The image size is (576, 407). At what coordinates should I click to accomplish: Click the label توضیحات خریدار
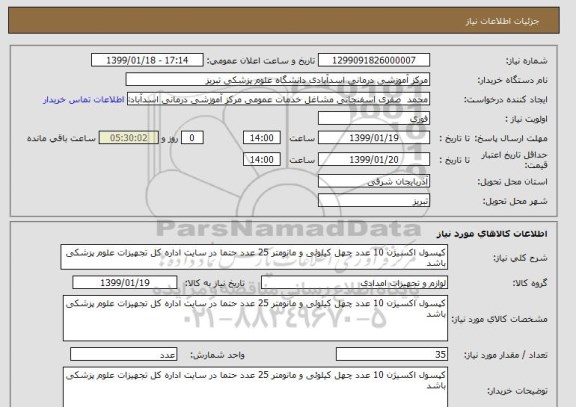point(517,390)
